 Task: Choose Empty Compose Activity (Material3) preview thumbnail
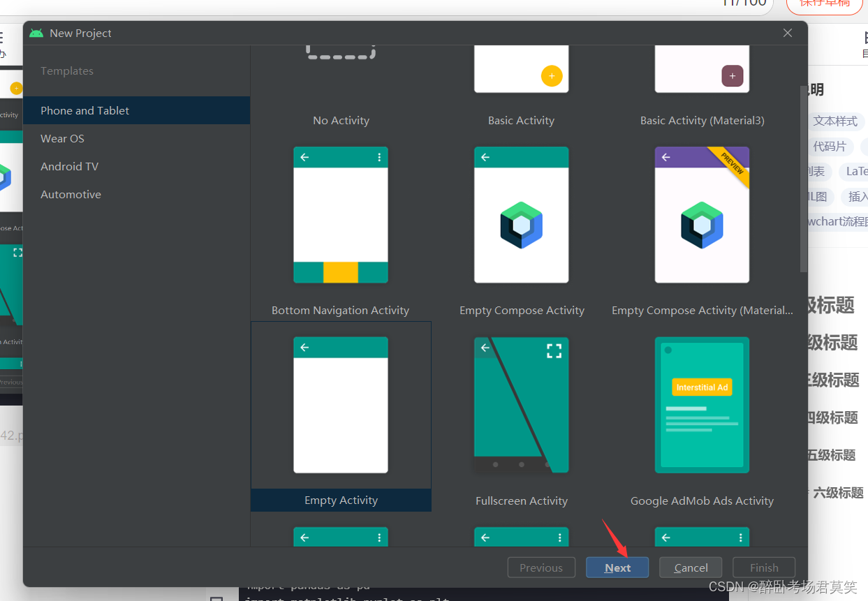pos(702,215)
